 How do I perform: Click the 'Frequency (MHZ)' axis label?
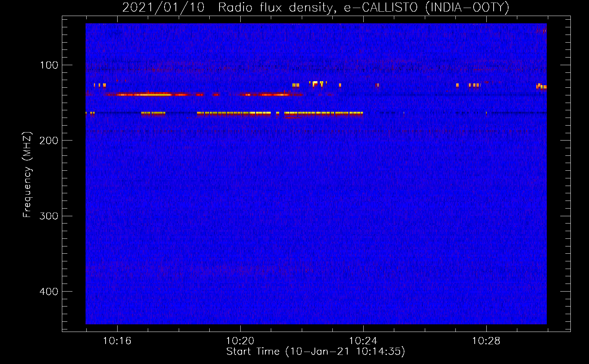click(x=27, y=175)
